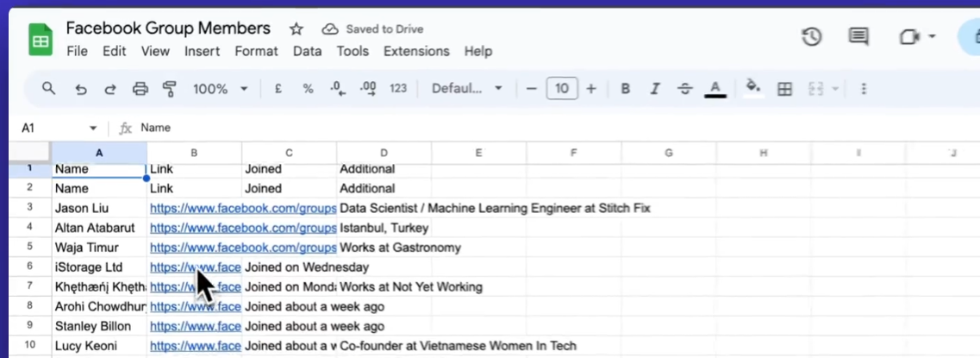Image resolution: width=980 pixels, height=358 pixels.
Task: Open the Extensions menu
Action: [x=416, y=51]
